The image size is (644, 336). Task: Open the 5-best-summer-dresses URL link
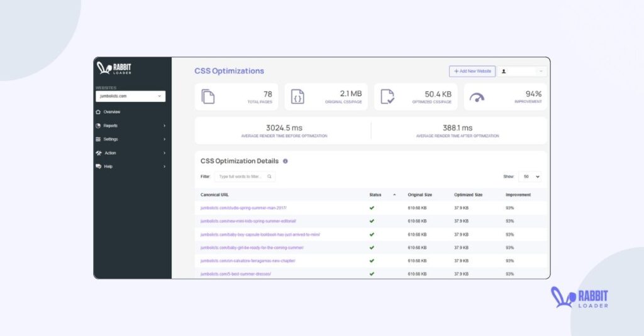[236, 274]
